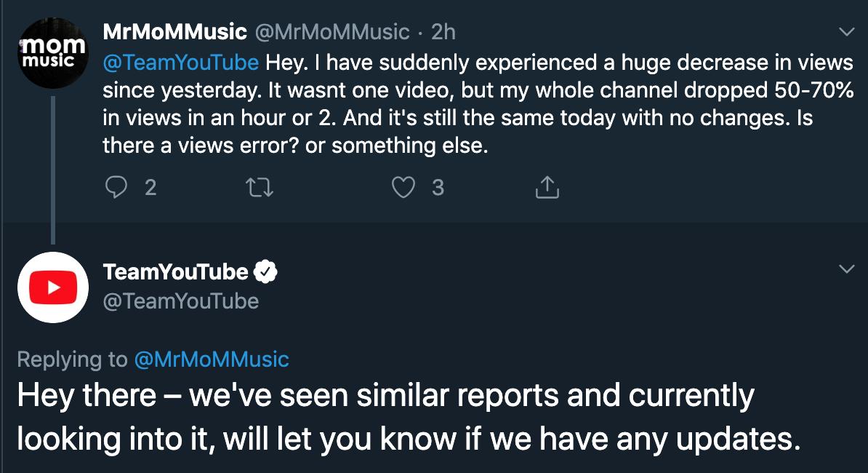Open the 2h timestamp of the tweet

[443, 32]
